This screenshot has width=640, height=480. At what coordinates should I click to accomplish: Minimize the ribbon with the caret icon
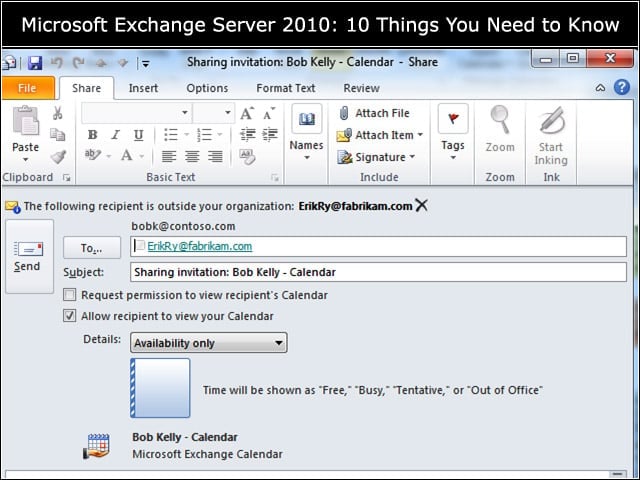[x=600, y=88]
